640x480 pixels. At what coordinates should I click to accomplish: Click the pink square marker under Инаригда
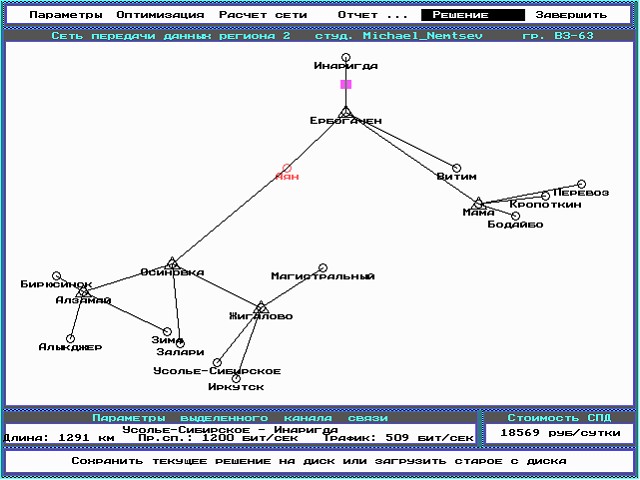[346, 85]
